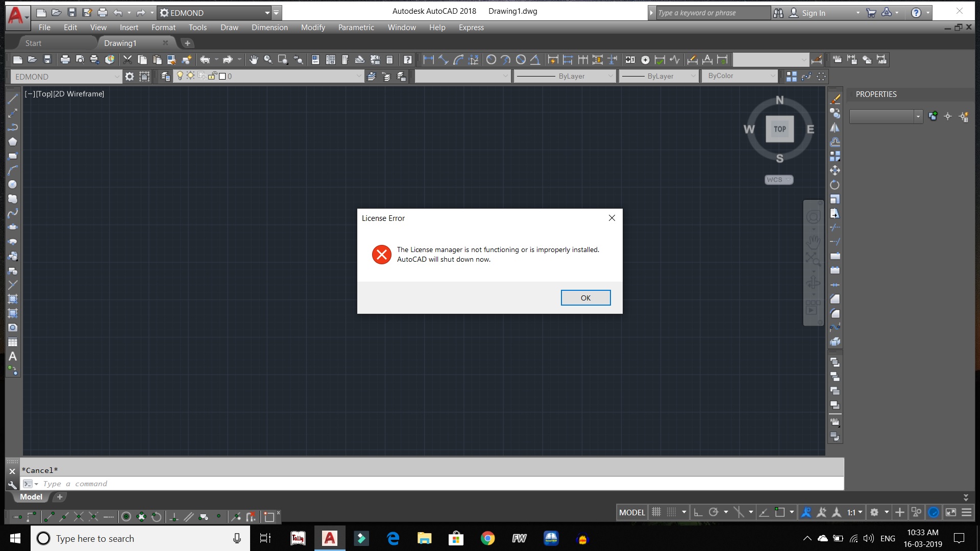Viewport: 980px width, 551px height.
Task: Click the Cut to Clipboard icon
Action: tap(127, 59)
